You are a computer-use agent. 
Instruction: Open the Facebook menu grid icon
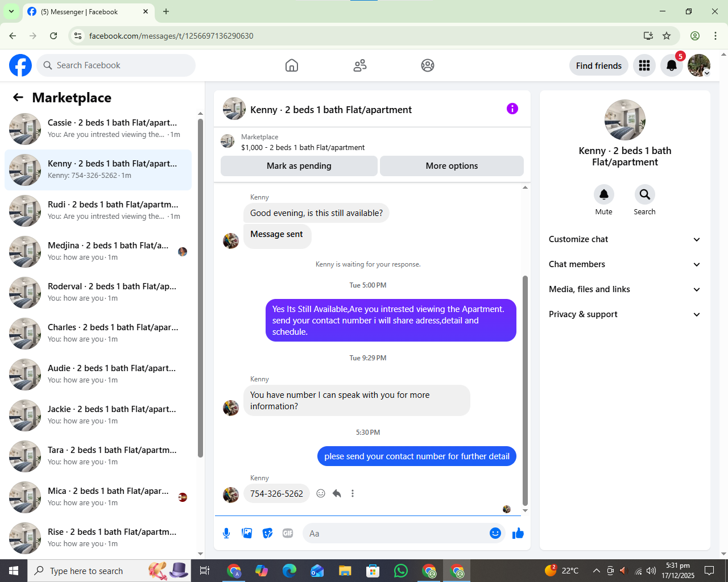tap(644, 65)
